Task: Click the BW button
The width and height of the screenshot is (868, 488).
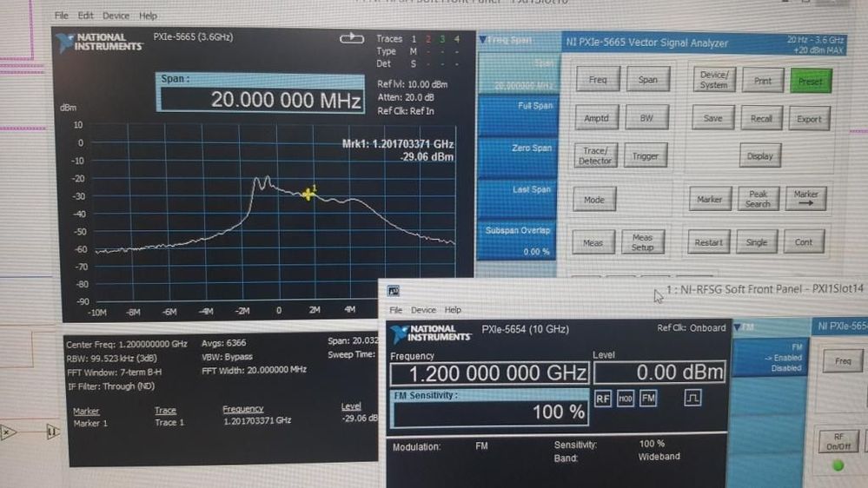Action: 646,118
